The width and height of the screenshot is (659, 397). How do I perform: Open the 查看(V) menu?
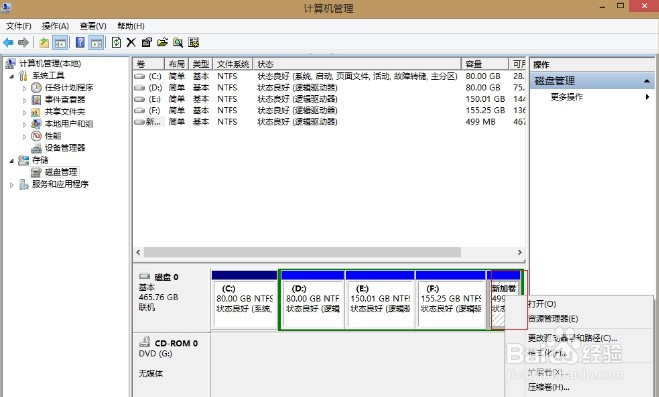click(93, 26)
